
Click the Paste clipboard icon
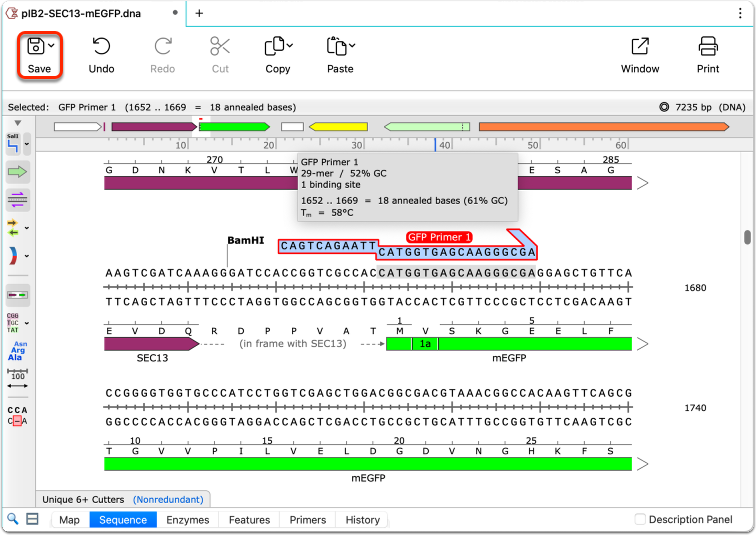(337, 46)
